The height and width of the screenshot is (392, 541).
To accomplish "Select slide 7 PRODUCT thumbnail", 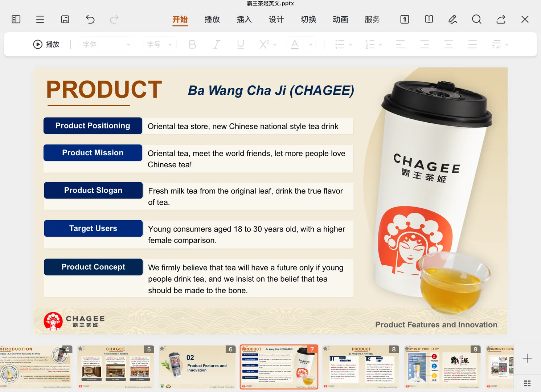I will [x=279, y=367].
